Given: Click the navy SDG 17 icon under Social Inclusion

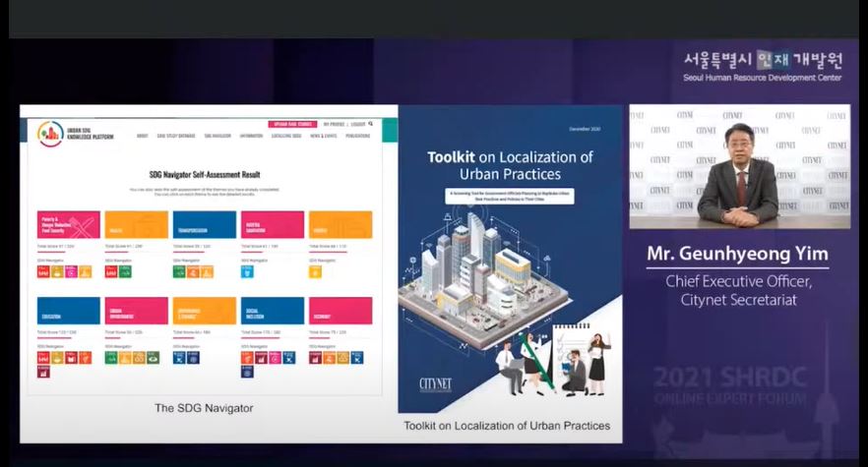Looking at the screenshot, I should click(247, 372).
